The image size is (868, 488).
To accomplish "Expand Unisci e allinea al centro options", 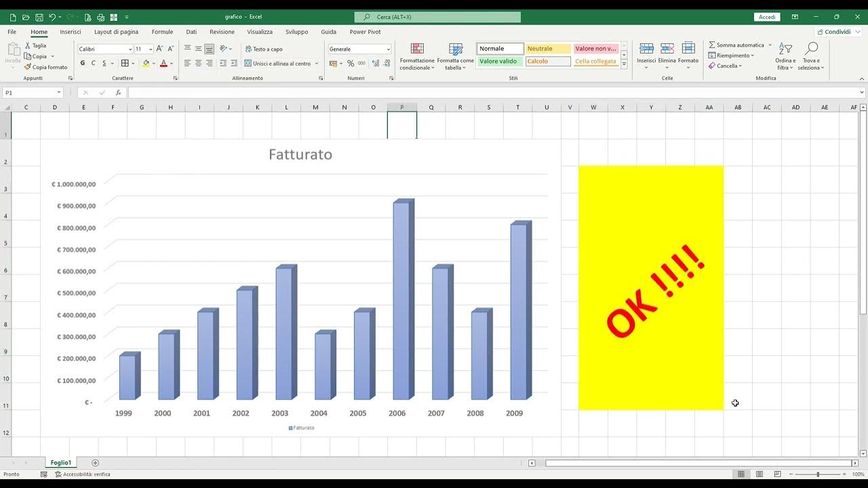I will pos(316,64).
